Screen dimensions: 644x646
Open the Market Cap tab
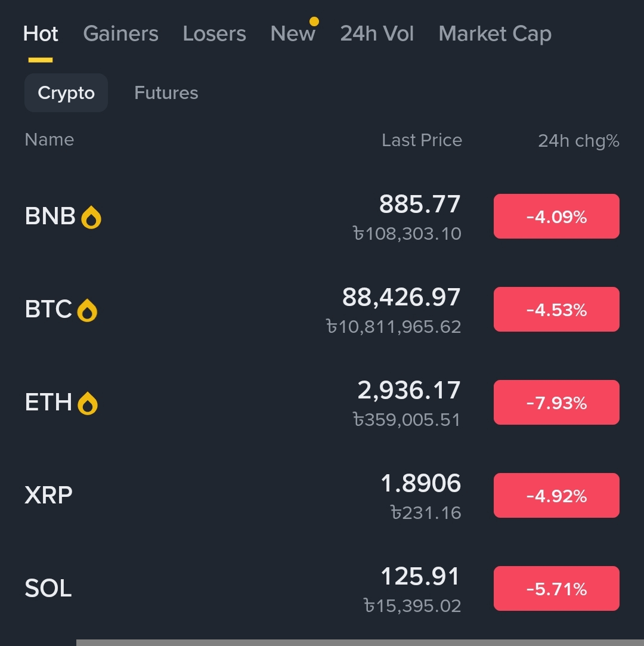[x=495, y=34]
